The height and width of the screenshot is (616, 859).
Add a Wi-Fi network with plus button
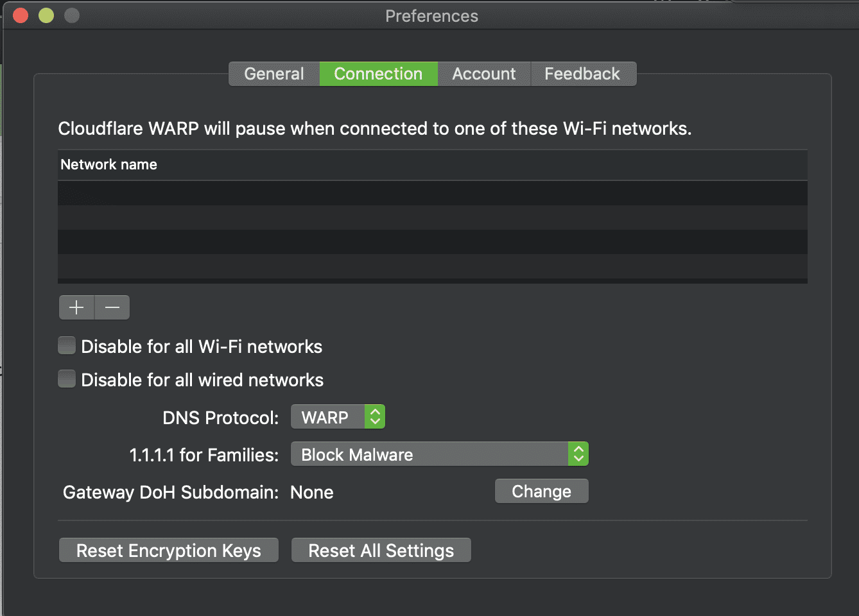pos(76,307)
